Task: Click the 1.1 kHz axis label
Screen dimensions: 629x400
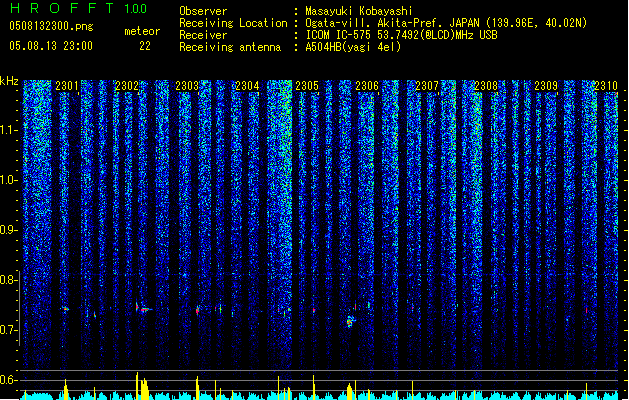Action: tap(9, 130)
